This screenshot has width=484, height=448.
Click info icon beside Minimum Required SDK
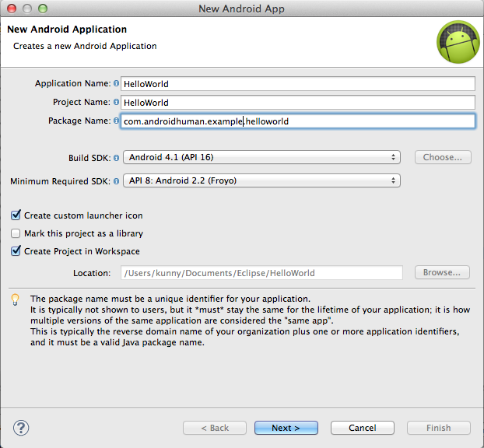coord(116,181)
